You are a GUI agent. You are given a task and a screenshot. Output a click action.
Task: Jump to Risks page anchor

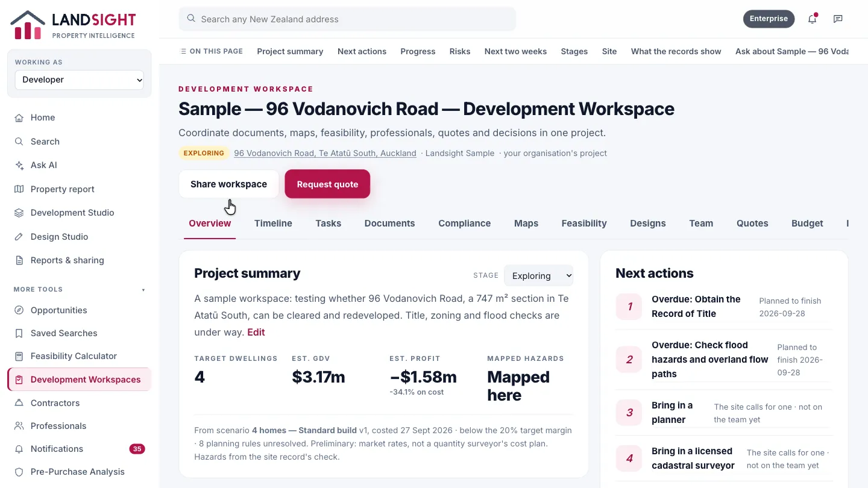460,51
